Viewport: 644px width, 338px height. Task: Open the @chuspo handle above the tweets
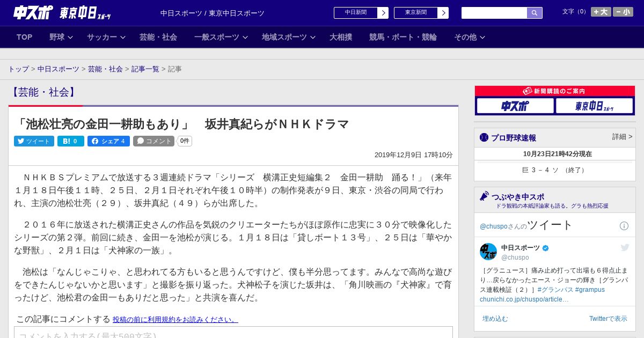[493, 226]
